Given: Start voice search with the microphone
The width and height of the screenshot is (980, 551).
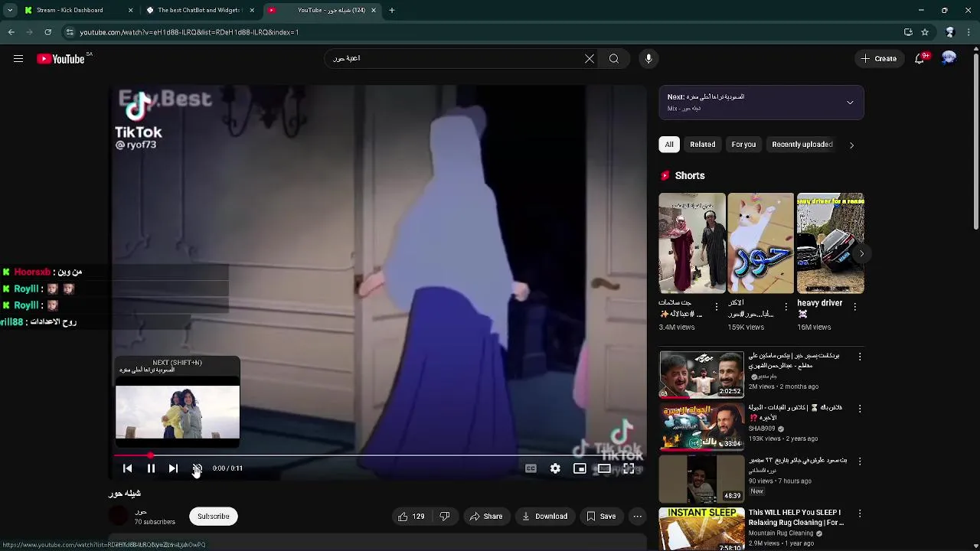Looking at the screenshot, I should click(648, 59).
